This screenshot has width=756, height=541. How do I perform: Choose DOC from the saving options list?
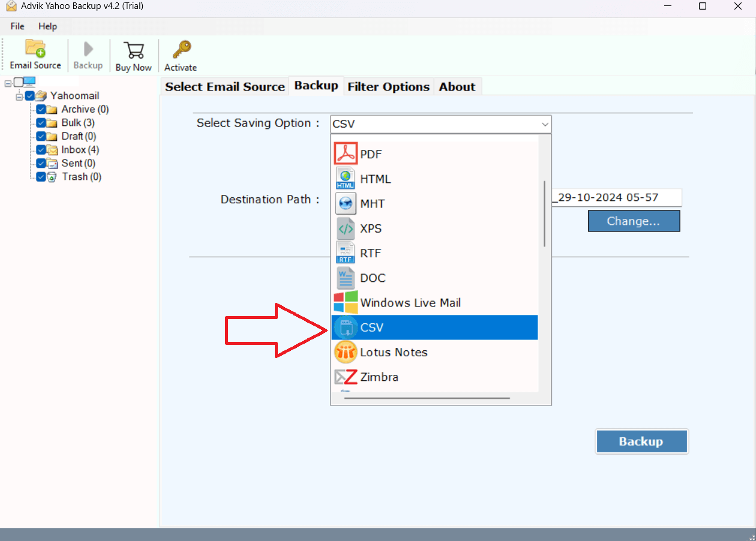pos(435,278)
